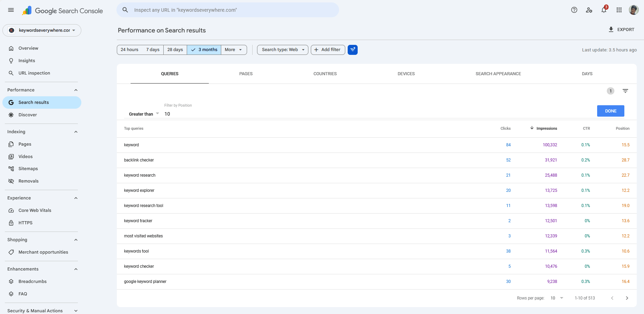Collapse the Shopping sidebar section
644x314 pixels.
tap(76, 240)
